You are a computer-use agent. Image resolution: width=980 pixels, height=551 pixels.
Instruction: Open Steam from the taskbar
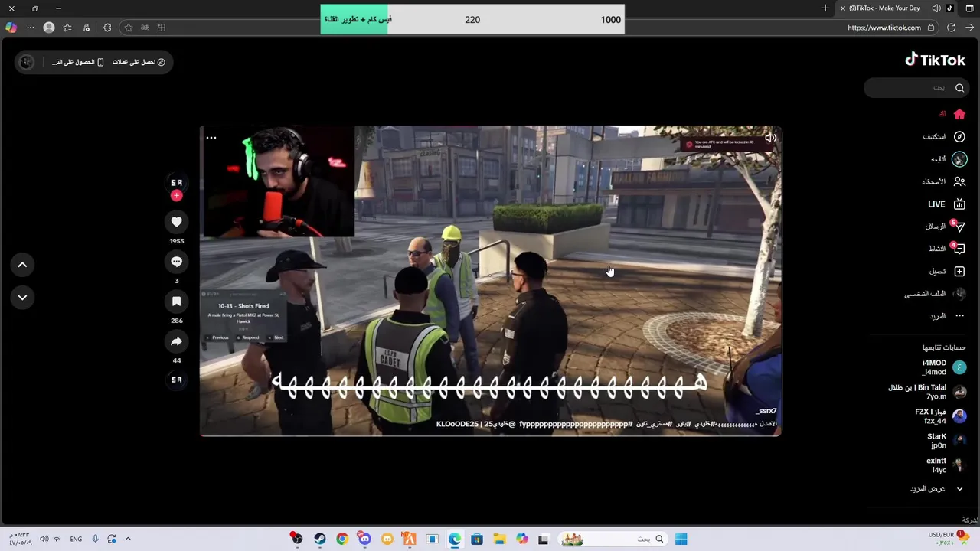[x=319, y=539]
